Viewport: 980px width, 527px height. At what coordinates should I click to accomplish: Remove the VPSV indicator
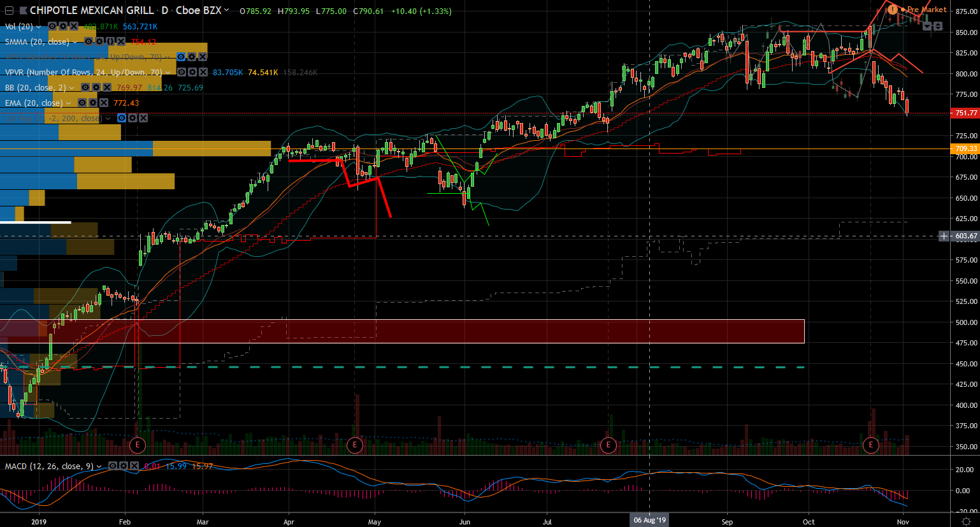pos(203,57)
